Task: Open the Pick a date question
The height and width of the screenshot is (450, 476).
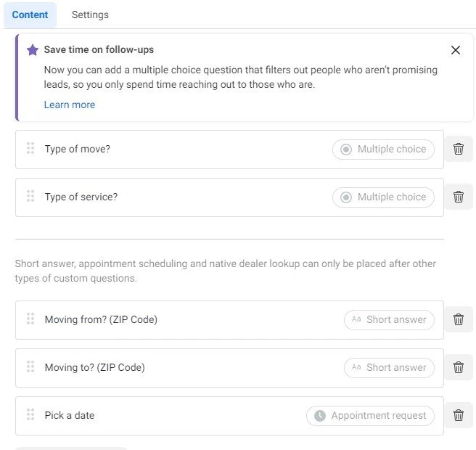Action: click(229, 416)
